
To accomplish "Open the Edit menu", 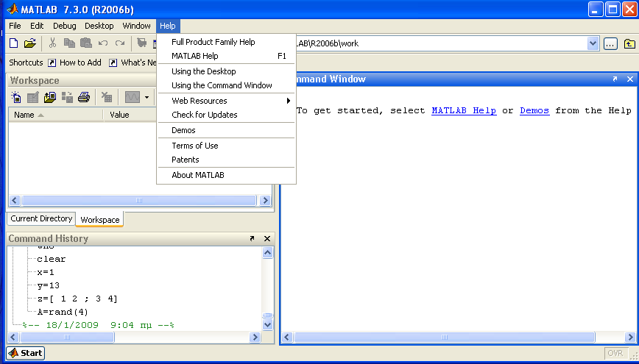I will (x=37, y=26).
